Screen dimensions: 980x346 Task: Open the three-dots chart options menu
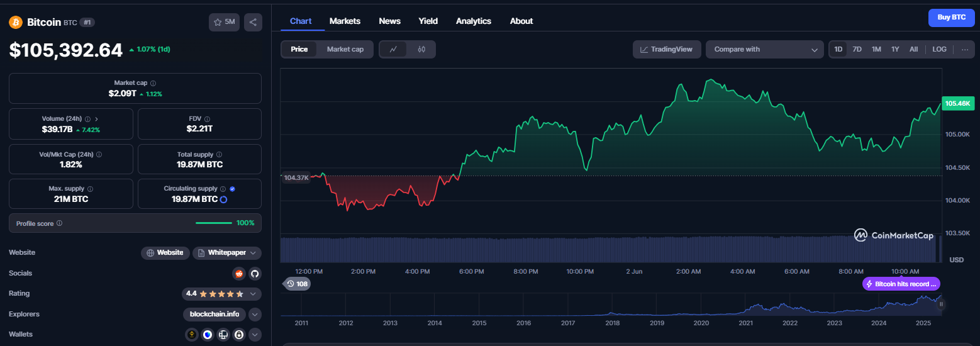click(x=965, y=49)
